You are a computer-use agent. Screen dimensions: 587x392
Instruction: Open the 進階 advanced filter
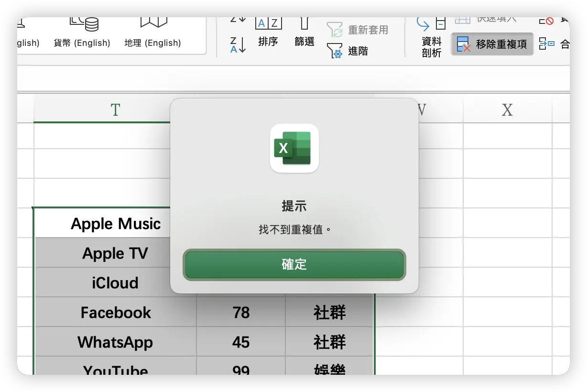coord(348,51)
